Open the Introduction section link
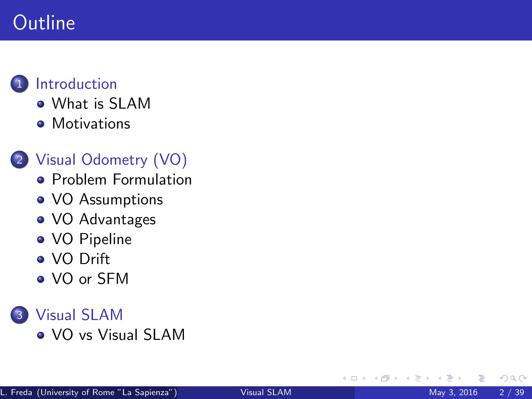532x399 pixels. click(76, 84)
